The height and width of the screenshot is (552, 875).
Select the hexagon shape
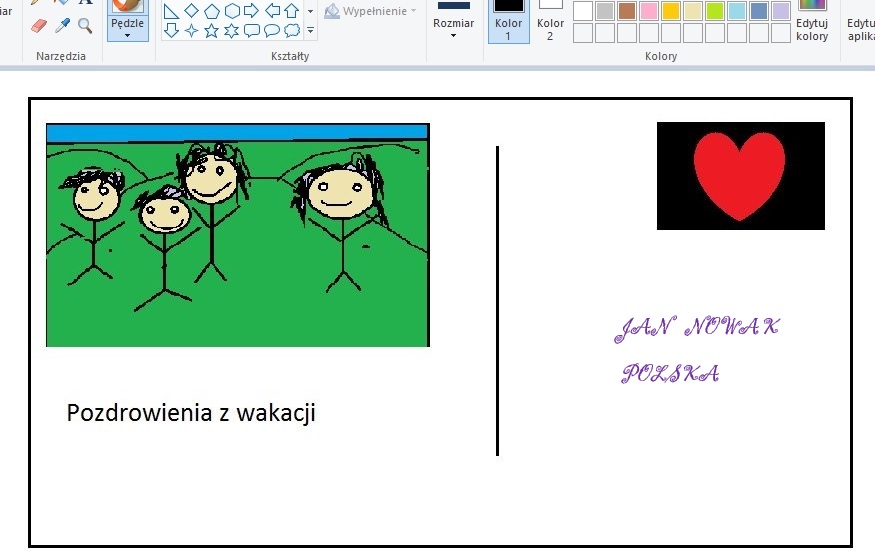click(x=232, y=11)
